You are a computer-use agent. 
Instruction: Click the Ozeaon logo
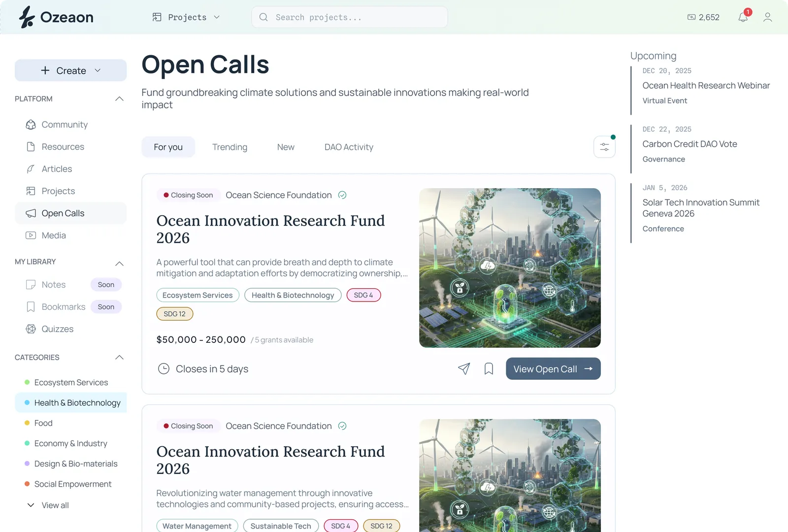pyautogui.click(x=56, y=17)
